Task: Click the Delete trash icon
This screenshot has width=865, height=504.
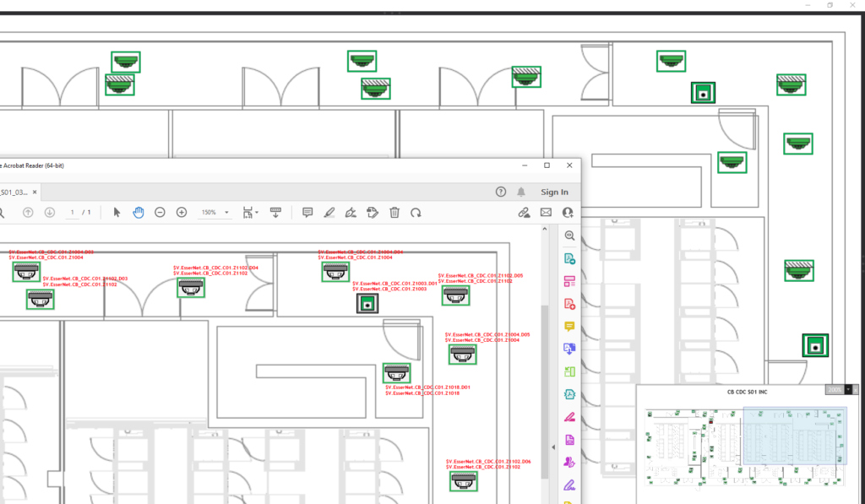Action: coord(394,212)
